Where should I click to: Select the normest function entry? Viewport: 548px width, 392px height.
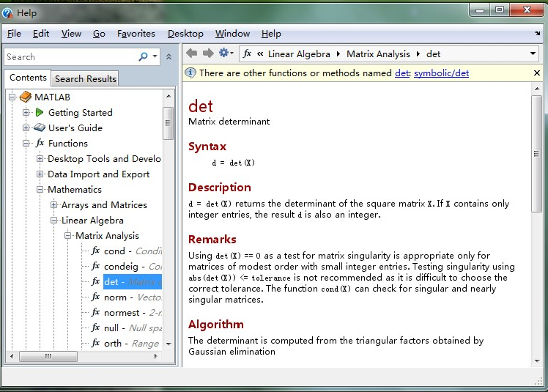(133, 312)
